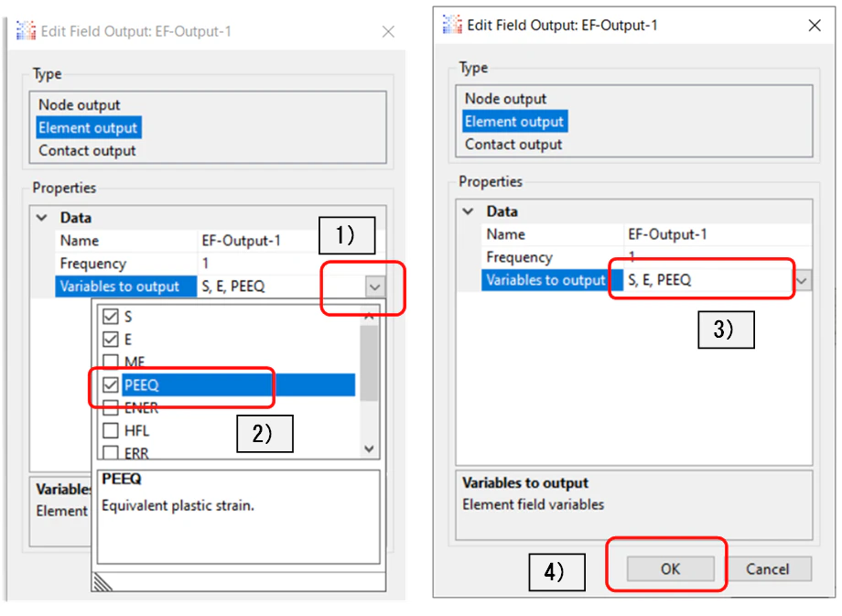Select Contact output in dialog with OK button
Image resolution: width=842 pixels, height=616 pixels.
tap(513, 145)
